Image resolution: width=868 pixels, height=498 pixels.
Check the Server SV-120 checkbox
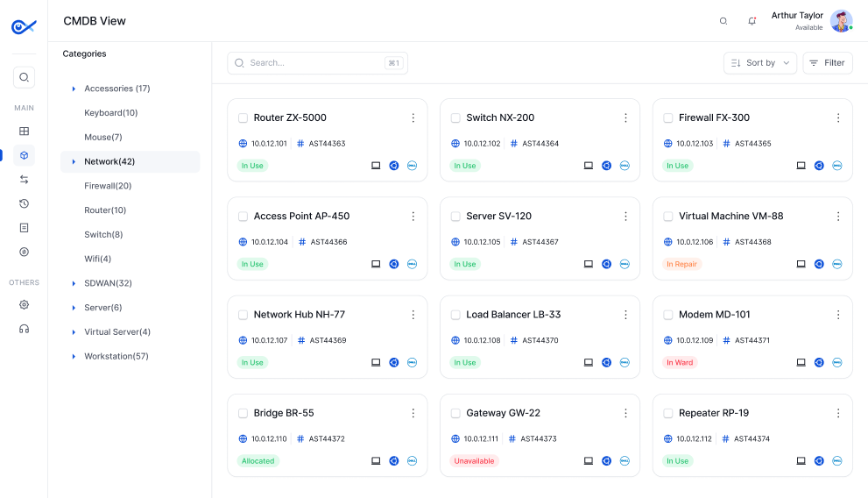click(455, 216)
